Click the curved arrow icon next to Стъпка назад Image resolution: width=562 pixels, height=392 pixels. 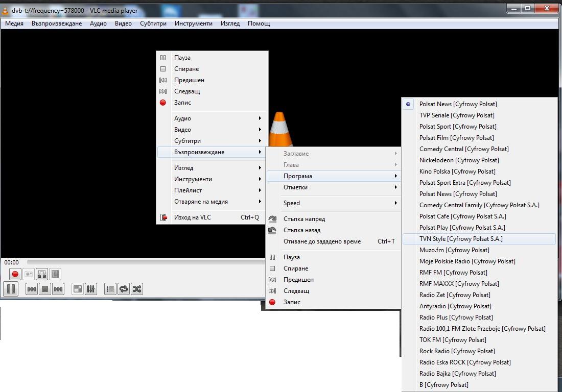pyautogui.click(x=272, y=230)
